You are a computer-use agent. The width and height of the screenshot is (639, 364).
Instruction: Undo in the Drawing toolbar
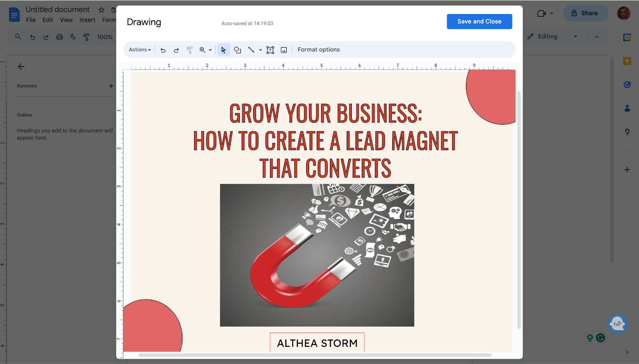163,50
